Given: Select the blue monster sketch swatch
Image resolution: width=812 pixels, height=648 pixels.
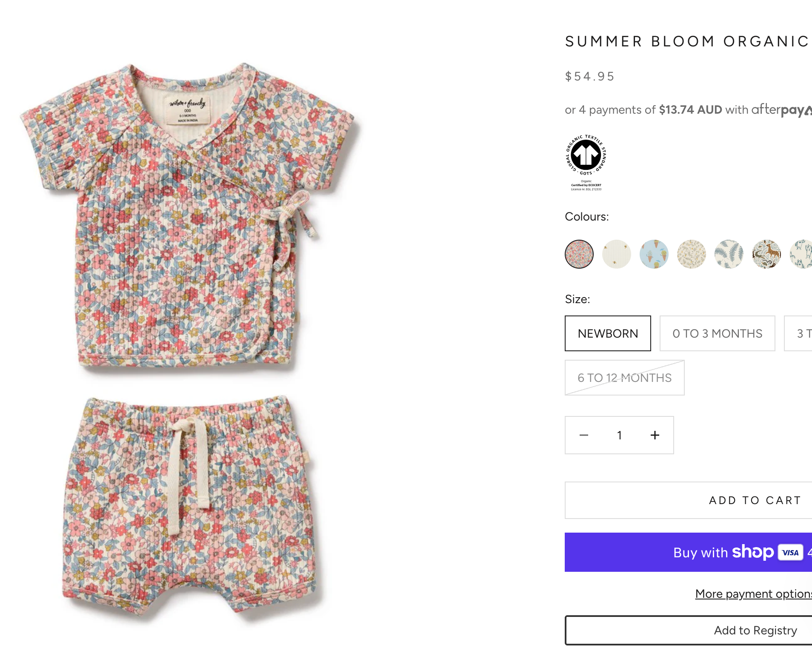Looking at the screenshot, I should [802, 254].
